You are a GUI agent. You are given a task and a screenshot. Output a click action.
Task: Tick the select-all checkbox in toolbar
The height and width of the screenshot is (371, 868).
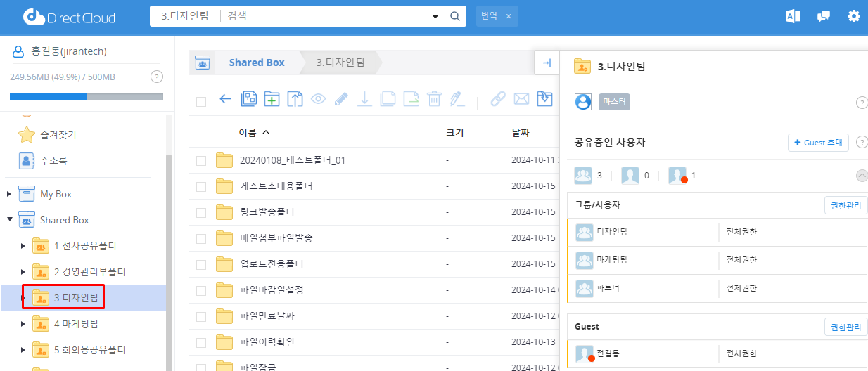point(201,101)
